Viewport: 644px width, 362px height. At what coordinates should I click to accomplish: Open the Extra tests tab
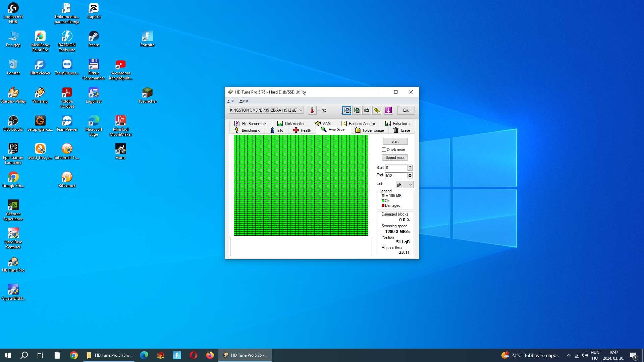click(x=397, y=123)
